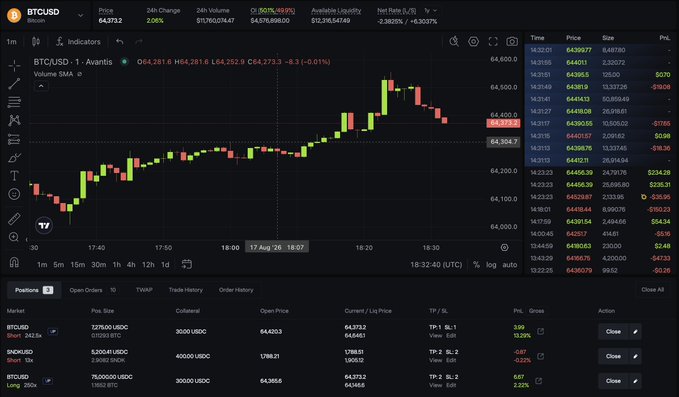Image resolution: width=679 pixels, height=397 pixels.
Task: Click the trade with PnL $234.28
Action: coord(601,172)
